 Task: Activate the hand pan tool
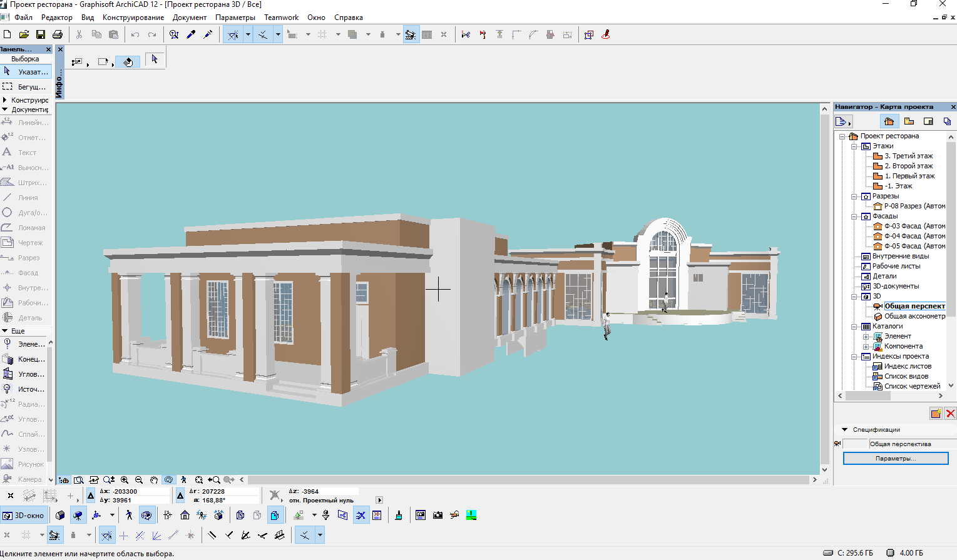[x=154, y=480]
